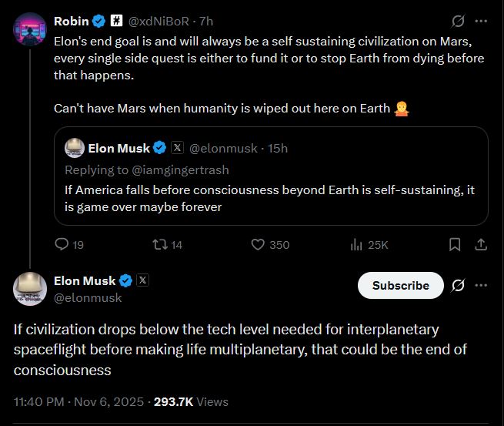The image size is (504, 426).
Task: Open more options next to Subscribe
Action: click(x=481, y=285)
